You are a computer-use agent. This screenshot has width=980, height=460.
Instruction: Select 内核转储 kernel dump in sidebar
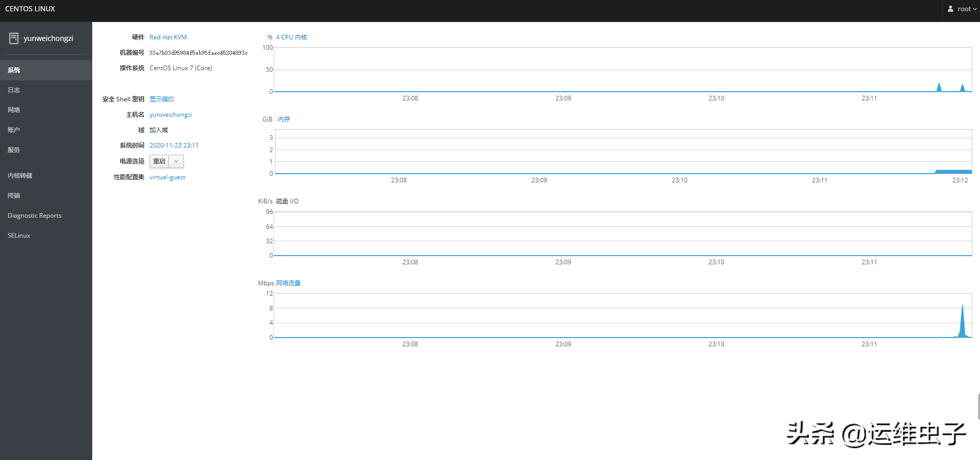point(20,176)
